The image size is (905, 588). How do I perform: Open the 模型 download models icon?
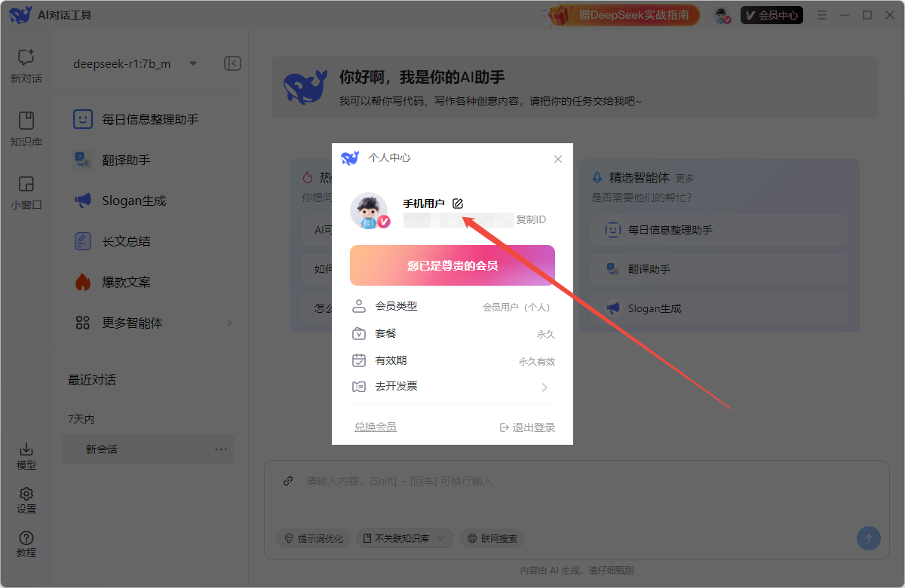(26, 456)
